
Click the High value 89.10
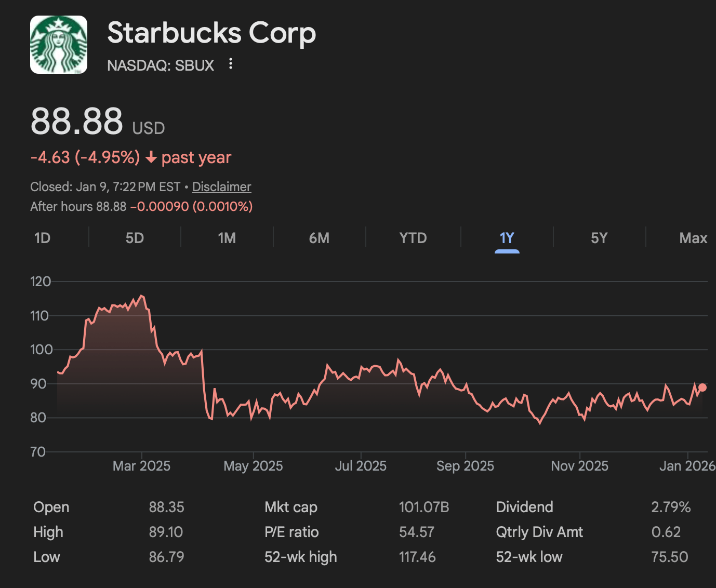click(x=166, y=532)
